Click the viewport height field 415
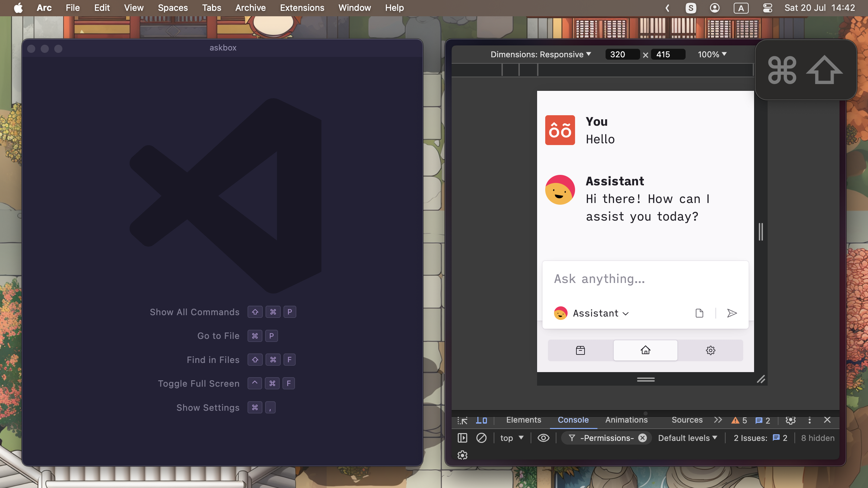 pyautogui.click(x=668, y=54)
